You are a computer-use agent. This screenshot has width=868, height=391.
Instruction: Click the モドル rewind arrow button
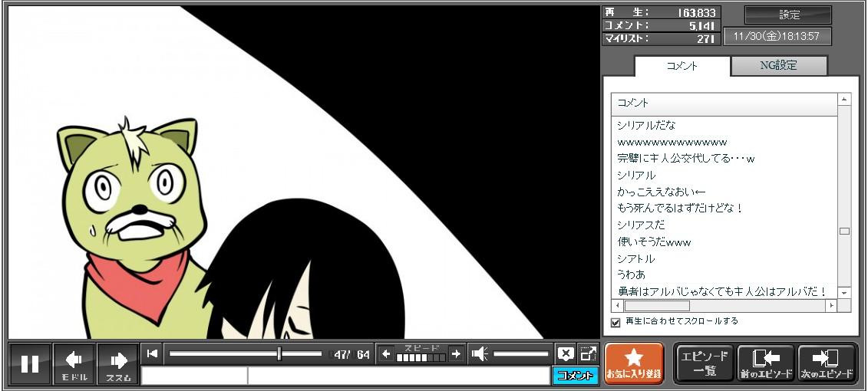(74, 363)
